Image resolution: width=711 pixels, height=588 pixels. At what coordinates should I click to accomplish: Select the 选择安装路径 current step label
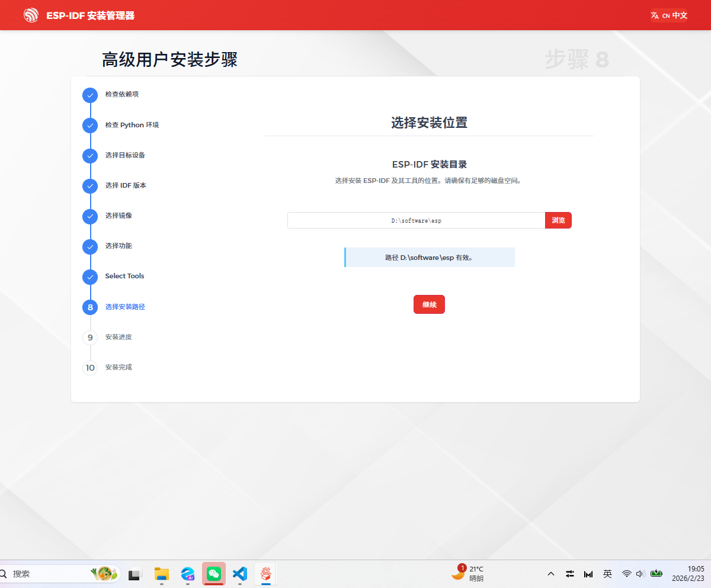pos(125,307)
